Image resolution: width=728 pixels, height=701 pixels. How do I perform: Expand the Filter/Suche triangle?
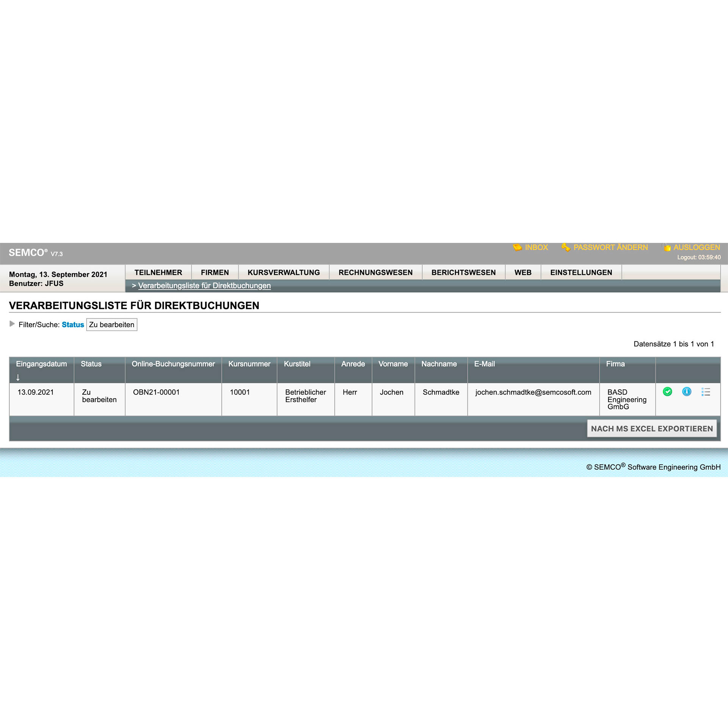click(x=12, y=324)
